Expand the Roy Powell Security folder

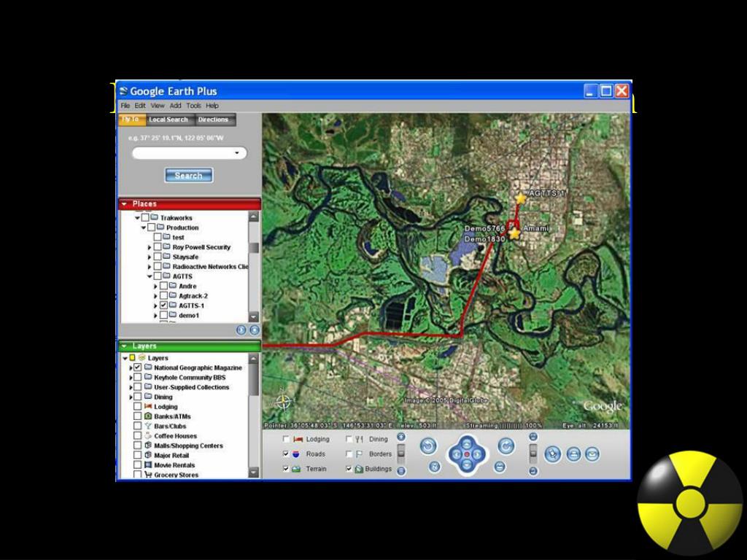tap(150, 247)
